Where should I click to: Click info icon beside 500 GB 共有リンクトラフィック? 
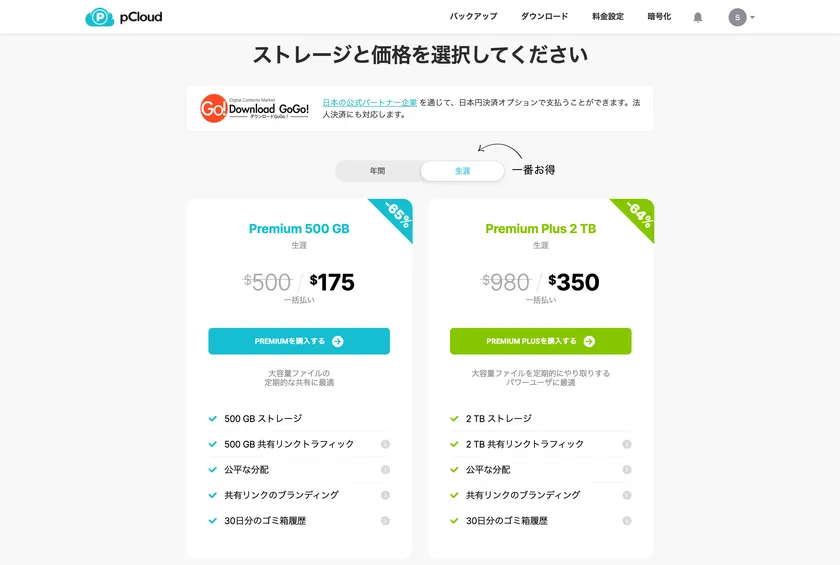click(385, 444)
